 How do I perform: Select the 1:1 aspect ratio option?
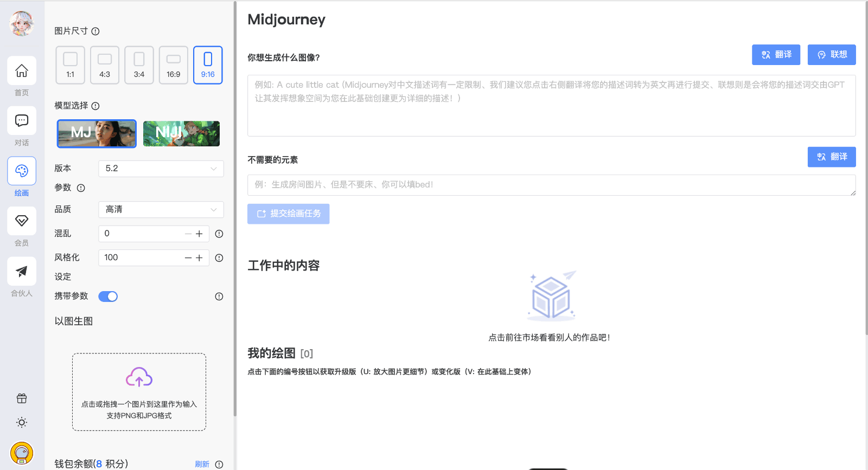pos(70,65)
